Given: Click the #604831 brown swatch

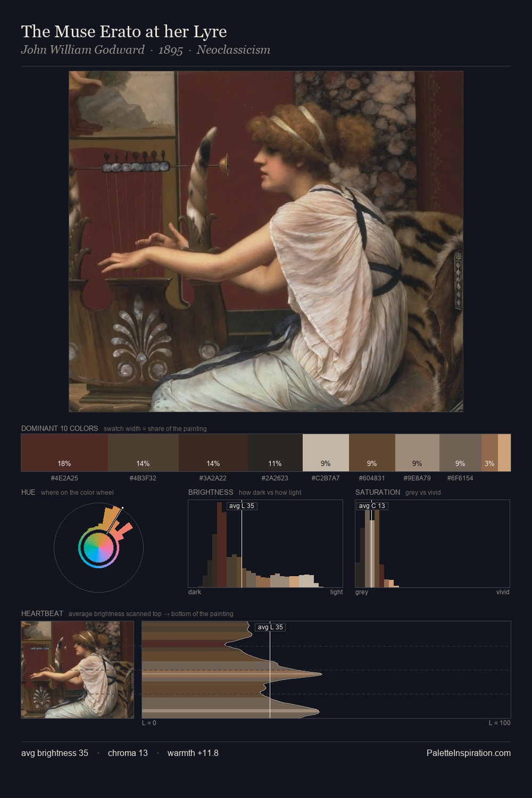Looking at the screenshot, I should pyautogui.click(x=372, y=453).
